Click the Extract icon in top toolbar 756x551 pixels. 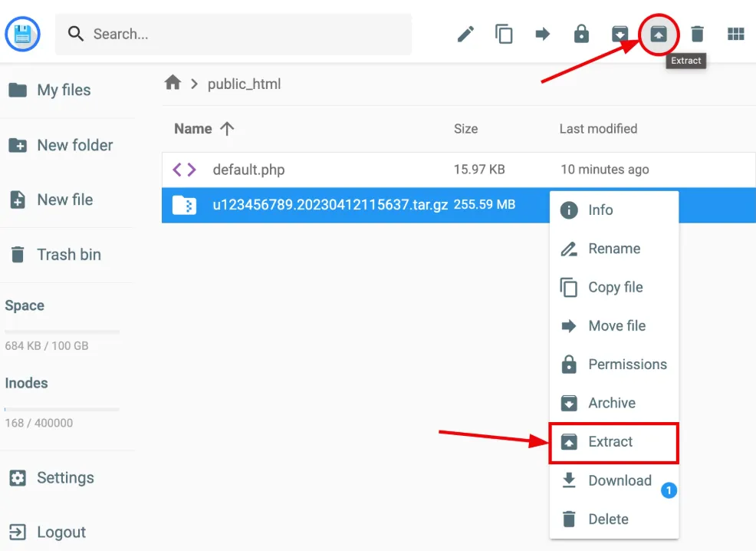659,35
